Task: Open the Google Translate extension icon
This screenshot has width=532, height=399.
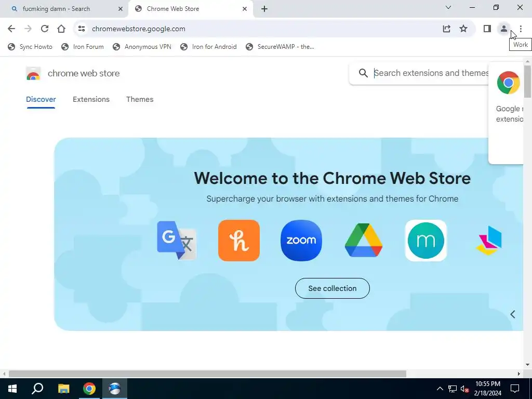Action: coord(177,241)
